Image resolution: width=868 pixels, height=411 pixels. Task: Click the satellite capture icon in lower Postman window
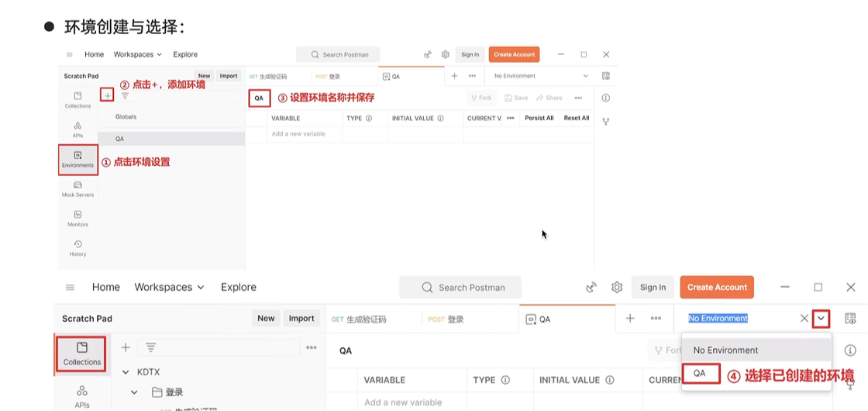coord(592,287)
